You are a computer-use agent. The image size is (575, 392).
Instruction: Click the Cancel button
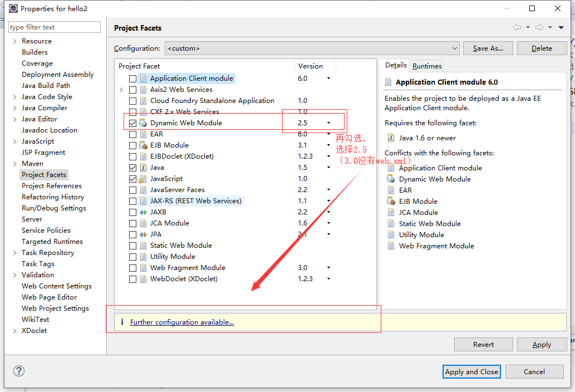(x=534, y=371)
